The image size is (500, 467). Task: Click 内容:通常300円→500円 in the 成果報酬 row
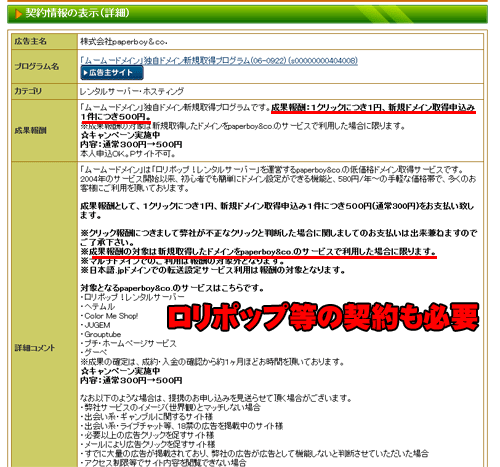pos(131,145)
